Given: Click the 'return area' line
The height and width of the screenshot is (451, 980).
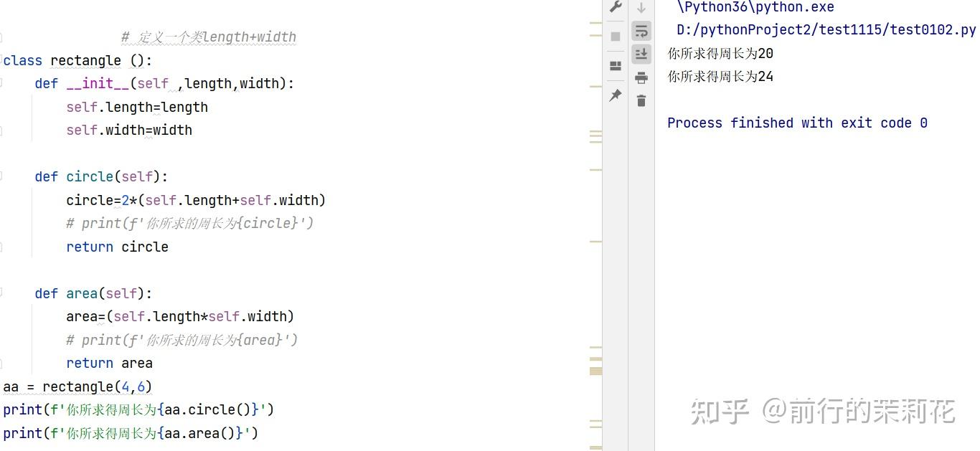Looking at the screenshot, I should 109,364.
